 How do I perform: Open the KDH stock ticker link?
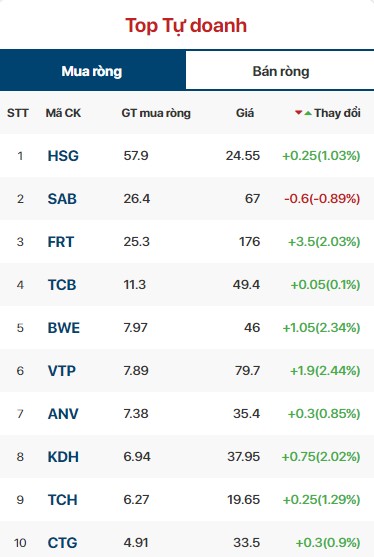click(x=63, y=456)
